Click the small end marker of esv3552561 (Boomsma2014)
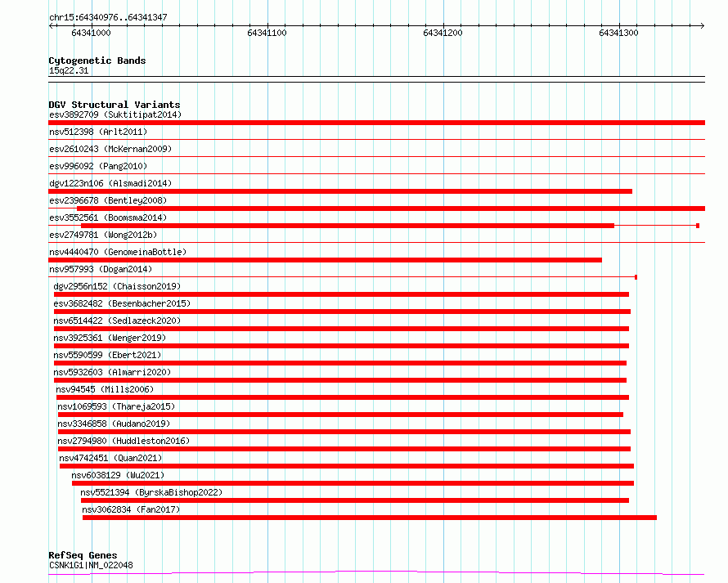 coord(698,226)
